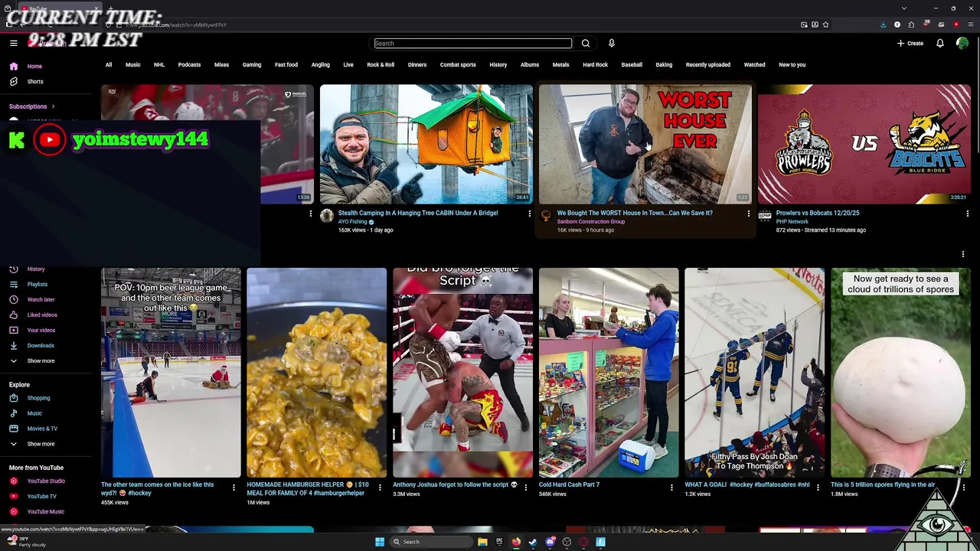This screenshot has width=980, height=551.
Task: Select the Gaming filter chip
Action: pos(252,65)
